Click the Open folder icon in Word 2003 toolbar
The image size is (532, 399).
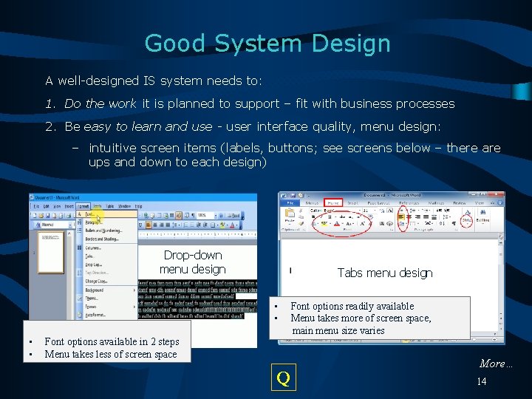tap(41, 216)
